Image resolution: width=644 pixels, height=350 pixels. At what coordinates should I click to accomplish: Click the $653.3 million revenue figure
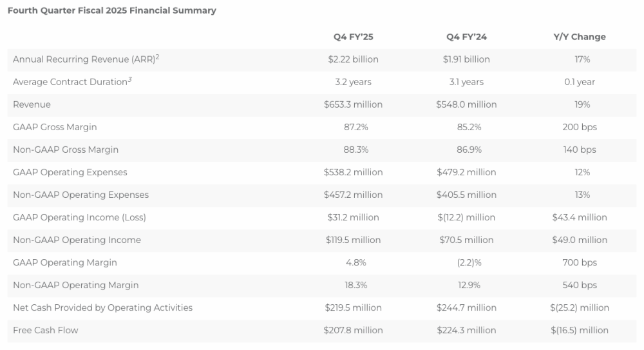(353, 104)
